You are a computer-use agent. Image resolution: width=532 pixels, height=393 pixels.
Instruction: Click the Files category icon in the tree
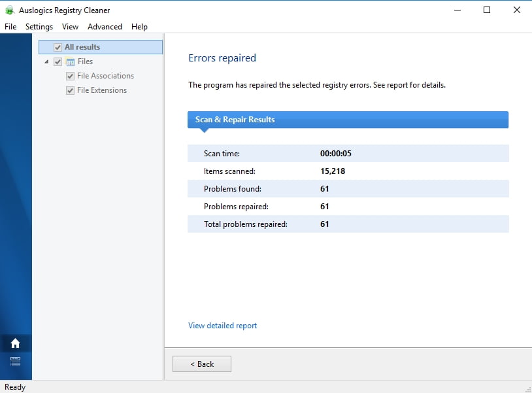pyautogui.click(x=72, y=61)
